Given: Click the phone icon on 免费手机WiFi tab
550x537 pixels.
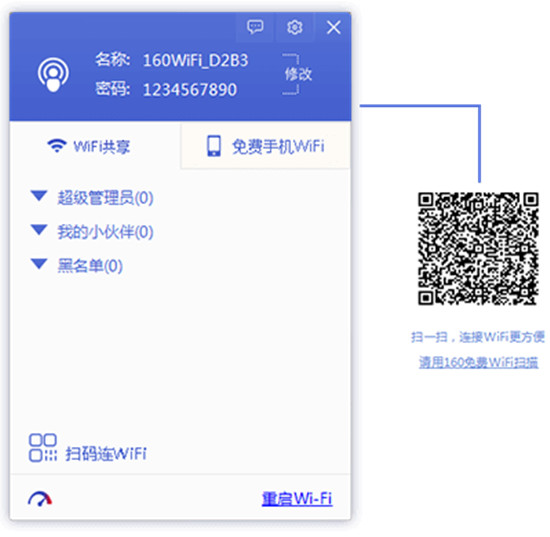Looking at the screenshot, I should pyautogui.click(x=214, y=146).
